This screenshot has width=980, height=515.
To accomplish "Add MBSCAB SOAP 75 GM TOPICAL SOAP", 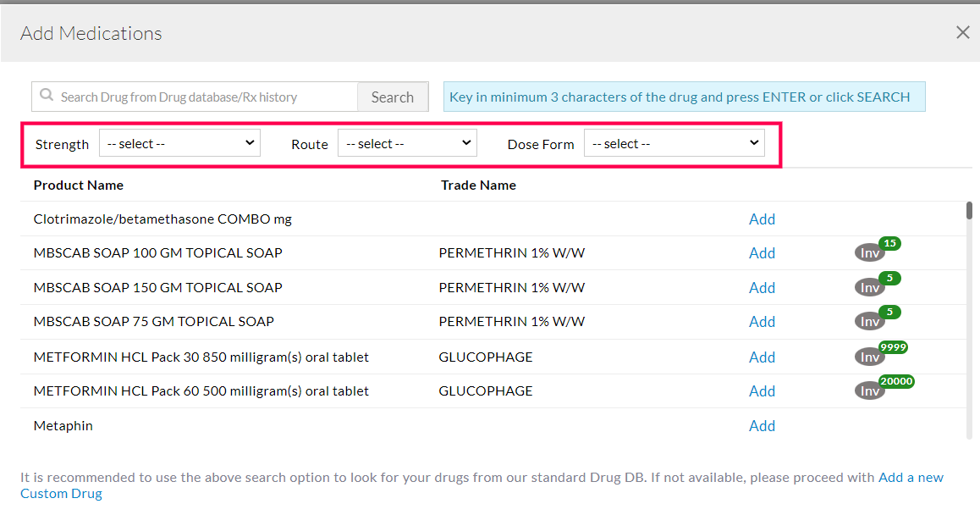I will [x=762, y=322].
